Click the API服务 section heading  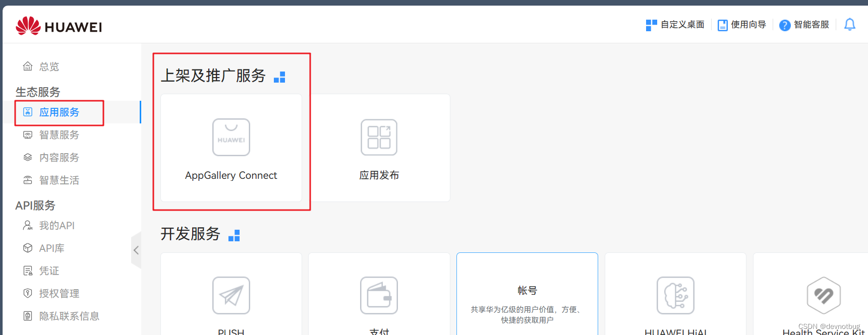(35, 205)
